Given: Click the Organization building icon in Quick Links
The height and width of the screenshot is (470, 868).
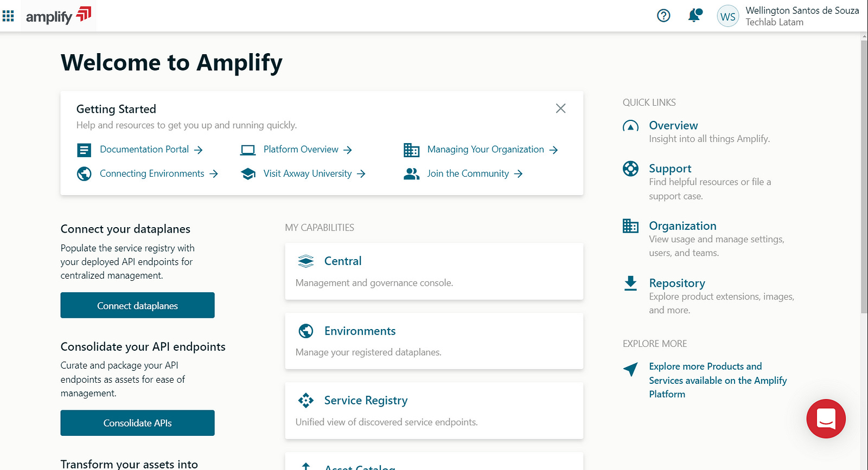Looking at the screenshot, I should [x=630, y=226].
